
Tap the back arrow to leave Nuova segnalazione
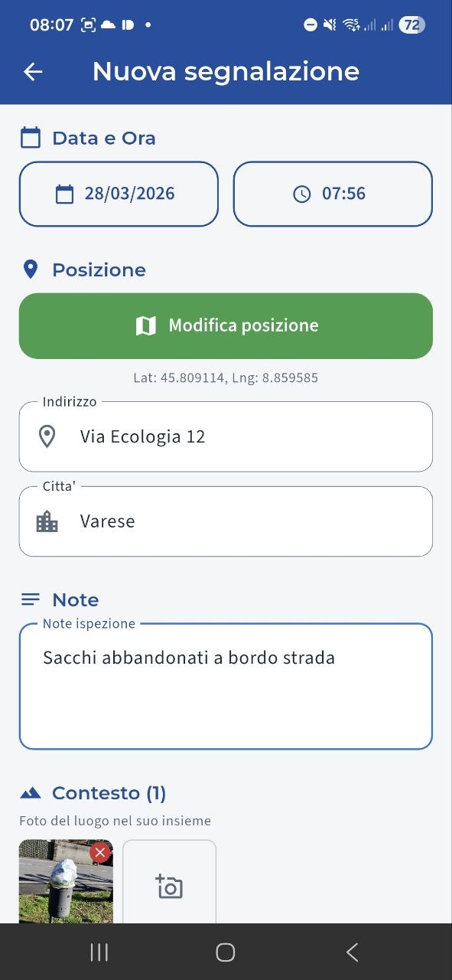32,71
